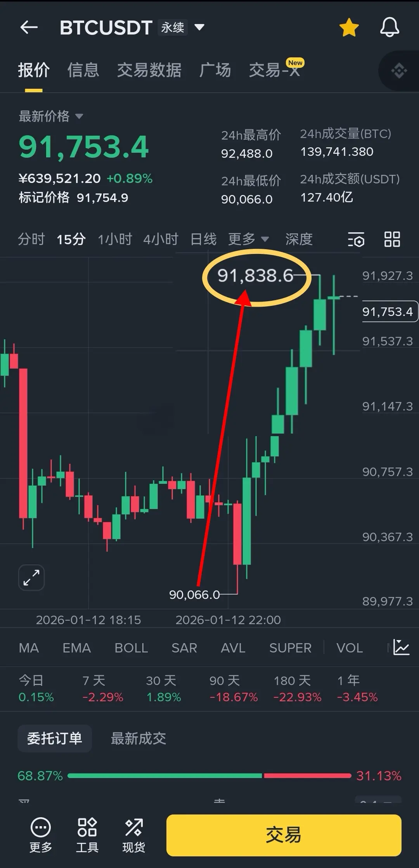Select the 1小时 timeframe tab

click(x=115, y=239)
